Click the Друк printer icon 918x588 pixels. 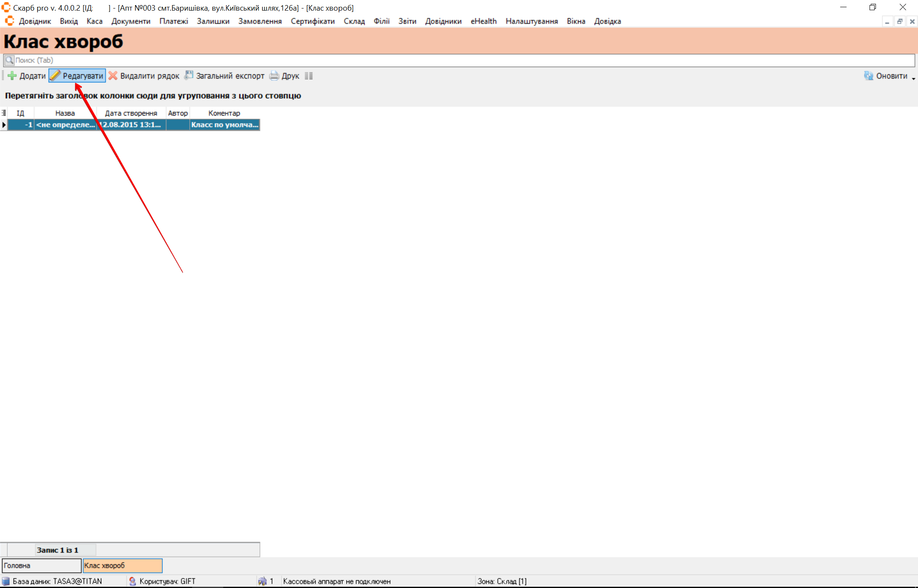click(x=274, y=76)
